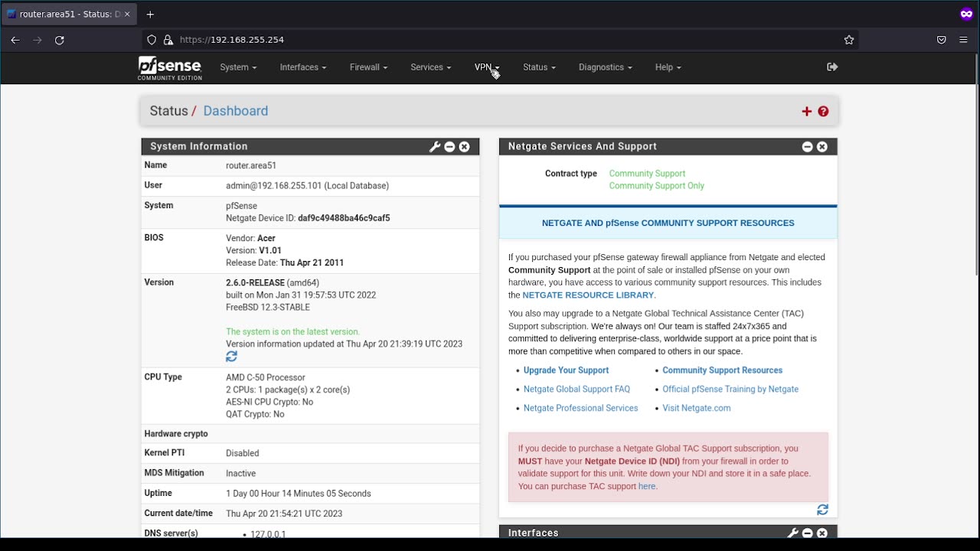Open the System dropdown menu
This screenshot has height=551, width=980.
point(238,67)
